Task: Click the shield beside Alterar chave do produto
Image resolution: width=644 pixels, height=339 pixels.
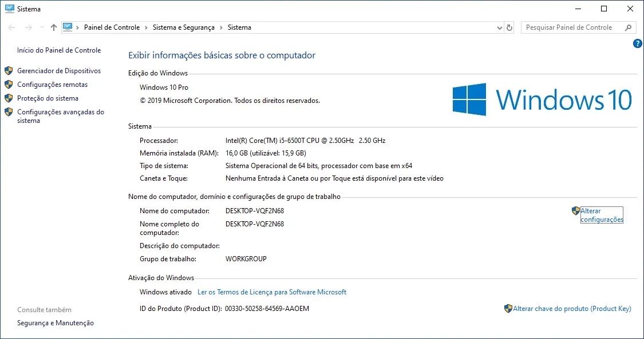Action: [508, 308]
